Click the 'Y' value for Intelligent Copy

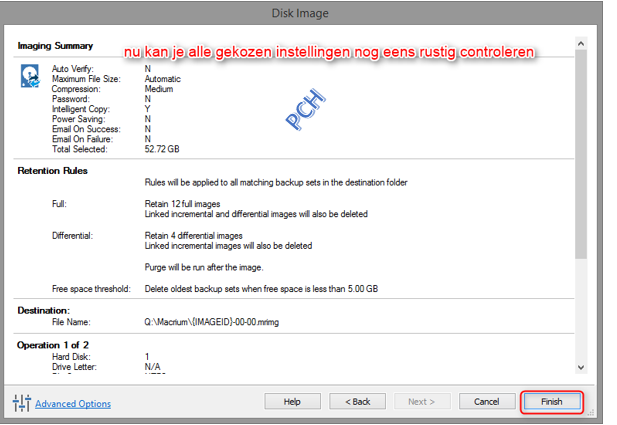coord(148,109)
